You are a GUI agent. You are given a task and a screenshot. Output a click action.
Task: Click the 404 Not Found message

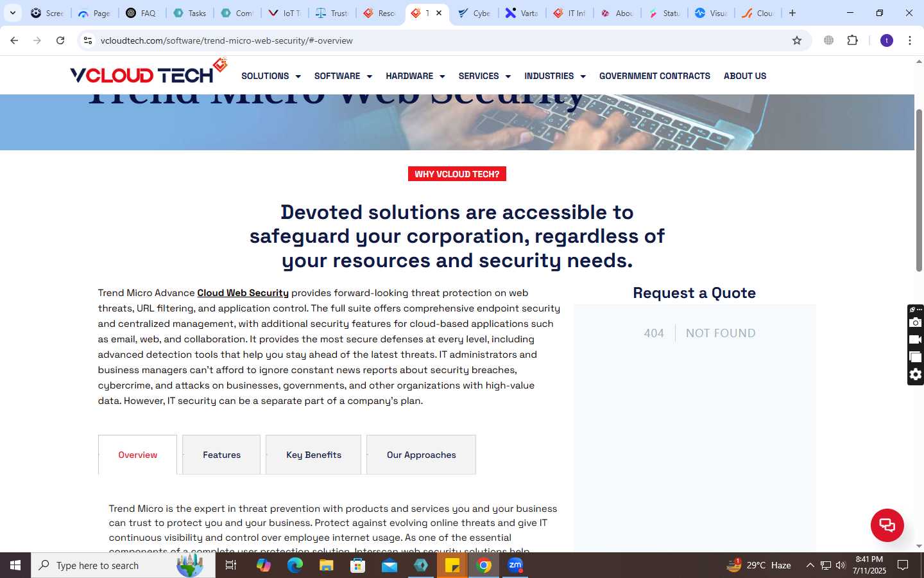point(699,333)
